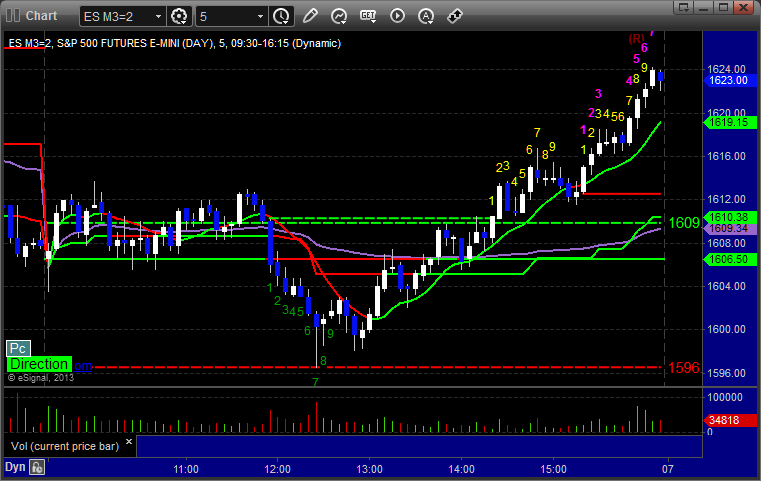Click the 1609.34 purple price marker

(729, 228)
